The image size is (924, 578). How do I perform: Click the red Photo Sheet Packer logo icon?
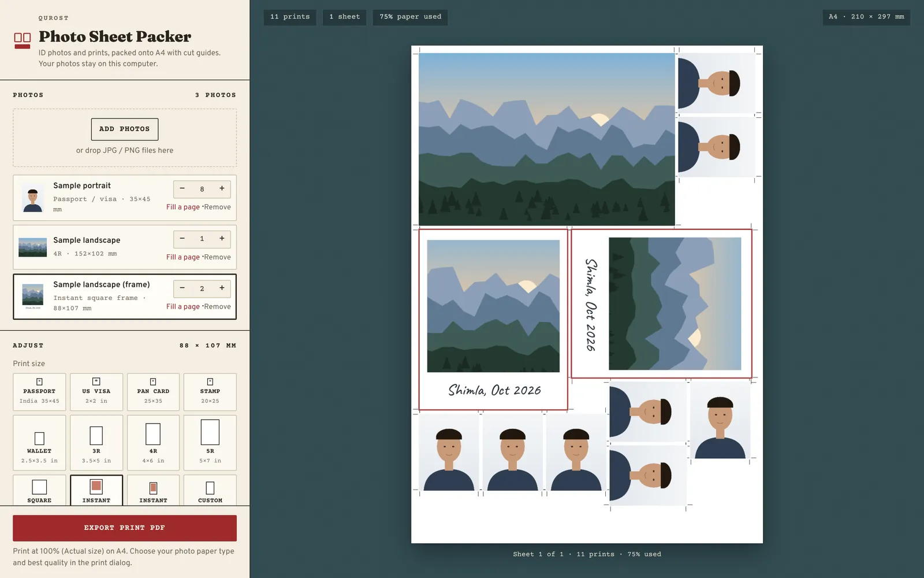[23, 40]
